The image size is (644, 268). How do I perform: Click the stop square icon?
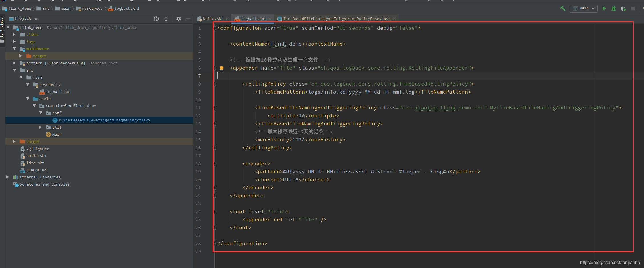point(633,9)
